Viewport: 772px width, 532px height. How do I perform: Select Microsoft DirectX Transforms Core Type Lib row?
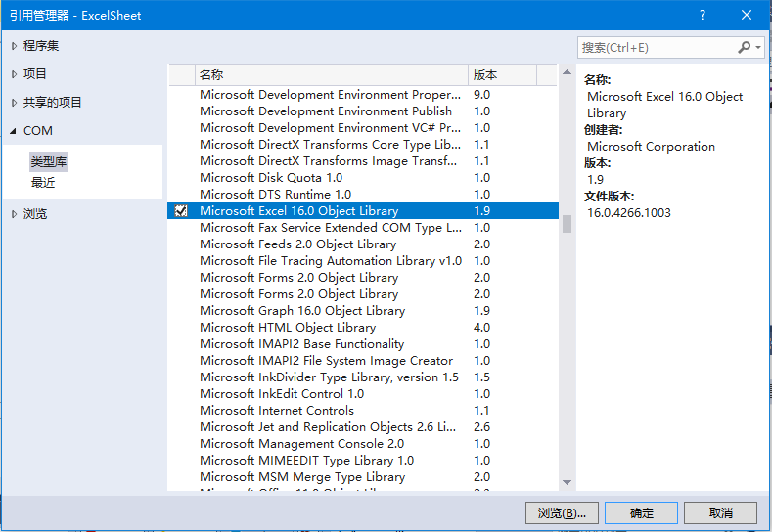[x=363, y=145]
